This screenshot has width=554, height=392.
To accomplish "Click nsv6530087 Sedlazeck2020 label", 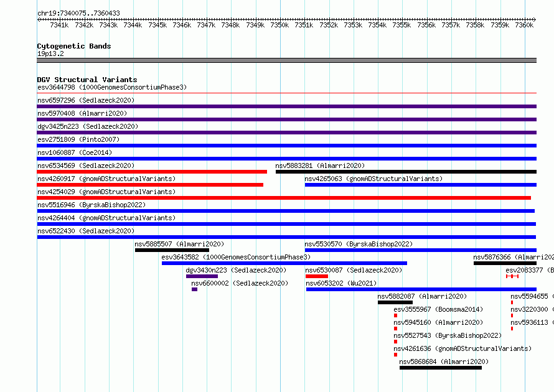I will (x=354, y=270).
